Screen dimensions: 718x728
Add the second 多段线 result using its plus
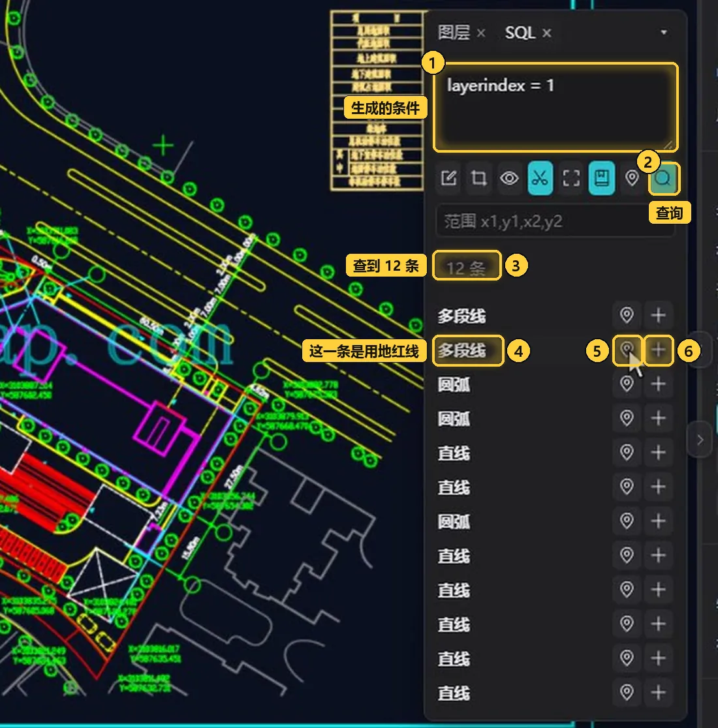click(x=658, y=350)
